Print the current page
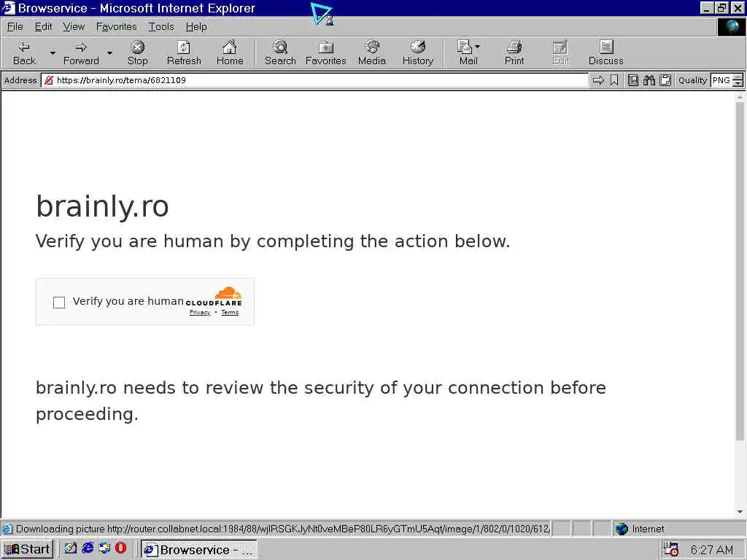Screen dimensions: 747x560 click(x=514, y=52)
